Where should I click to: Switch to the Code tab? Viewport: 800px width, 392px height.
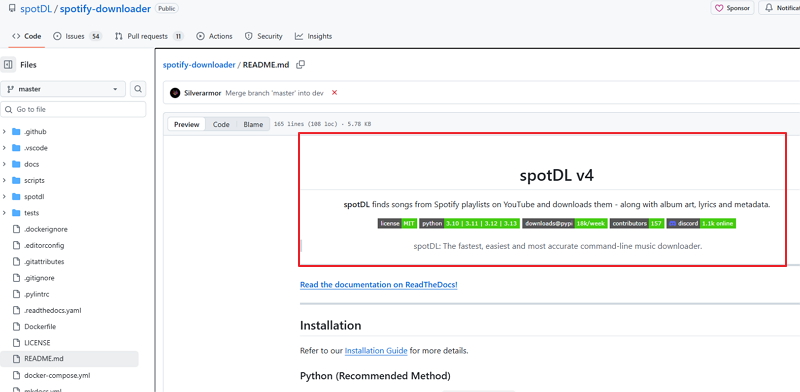(x=27, y=36)
